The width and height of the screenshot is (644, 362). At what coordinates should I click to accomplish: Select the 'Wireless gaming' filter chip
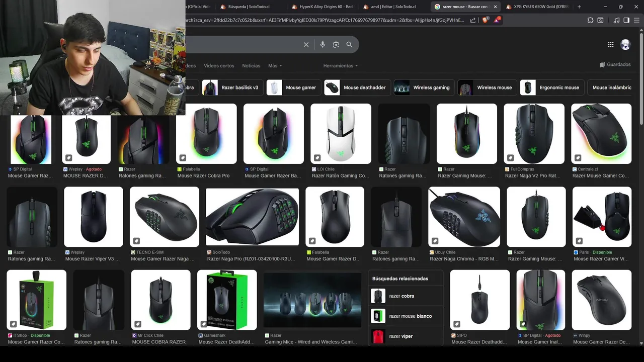[424, 87]
